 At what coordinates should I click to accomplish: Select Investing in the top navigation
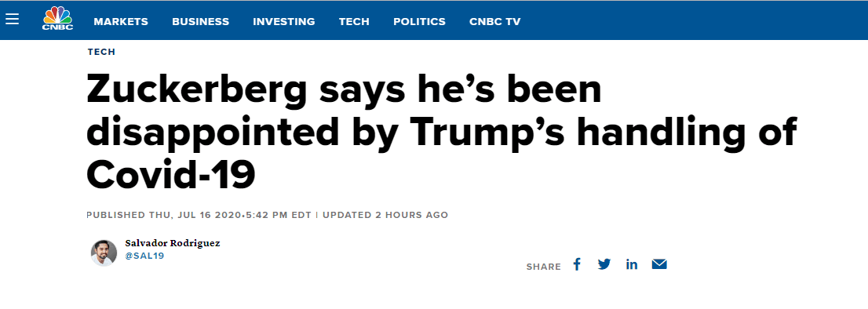click(x=284, y=21)
